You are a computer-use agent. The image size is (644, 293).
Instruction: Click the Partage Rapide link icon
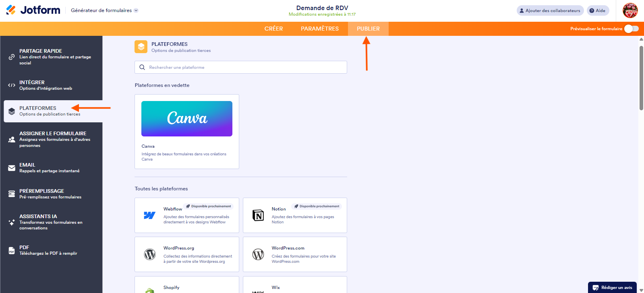(12, 57)
